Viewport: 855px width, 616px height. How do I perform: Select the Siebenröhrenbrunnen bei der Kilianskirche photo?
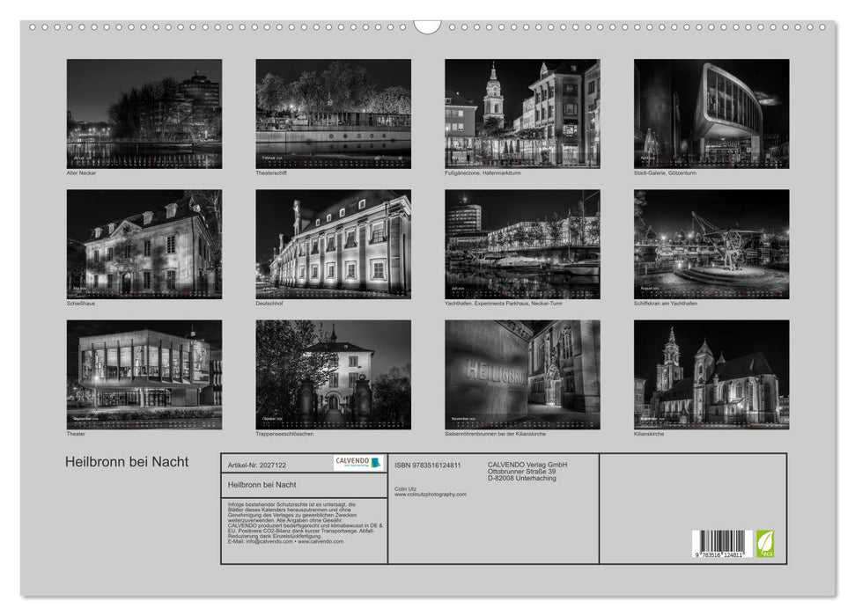point(522,374)
